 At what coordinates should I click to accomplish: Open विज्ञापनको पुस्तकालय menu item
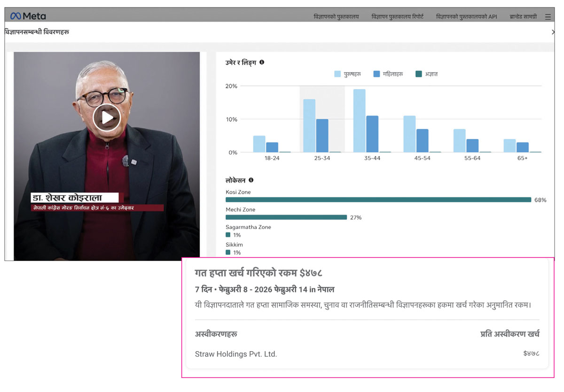(336, 17)
